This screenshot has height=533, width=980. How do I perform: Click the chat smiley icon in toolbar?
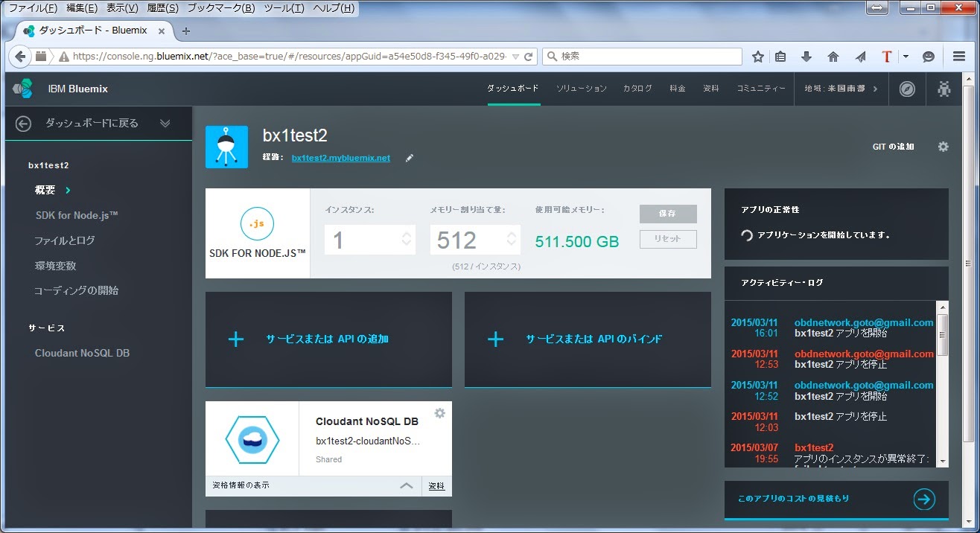(x=929, y=57)
